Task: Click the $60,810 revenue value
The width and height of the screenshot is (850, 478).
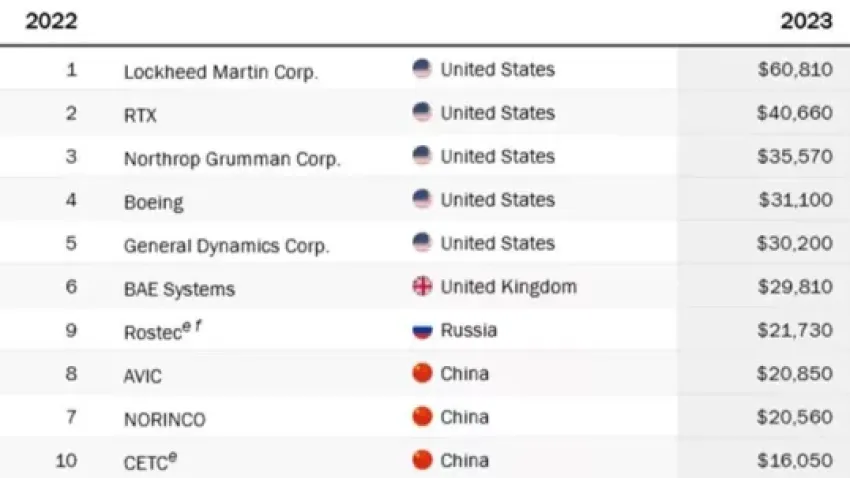Action: pyautogui.click(x=794, y=70)
